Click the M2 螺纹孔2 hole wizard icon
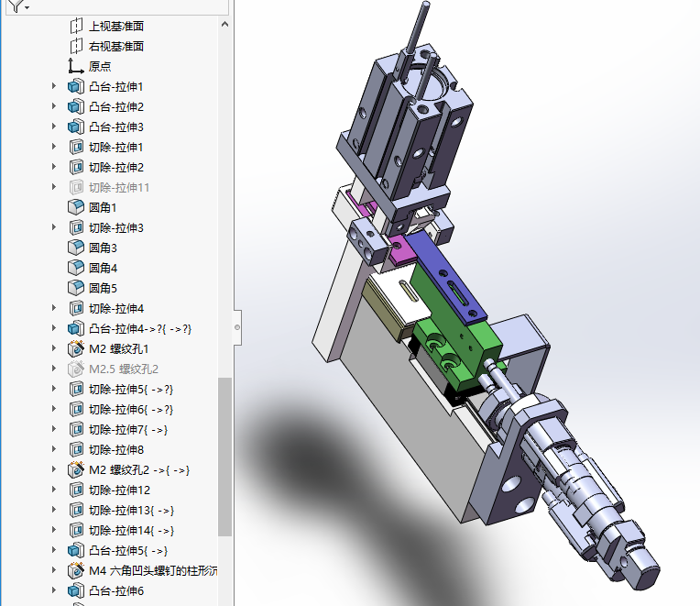The height and width of the screenshot is (606, 700). (76, 469)
